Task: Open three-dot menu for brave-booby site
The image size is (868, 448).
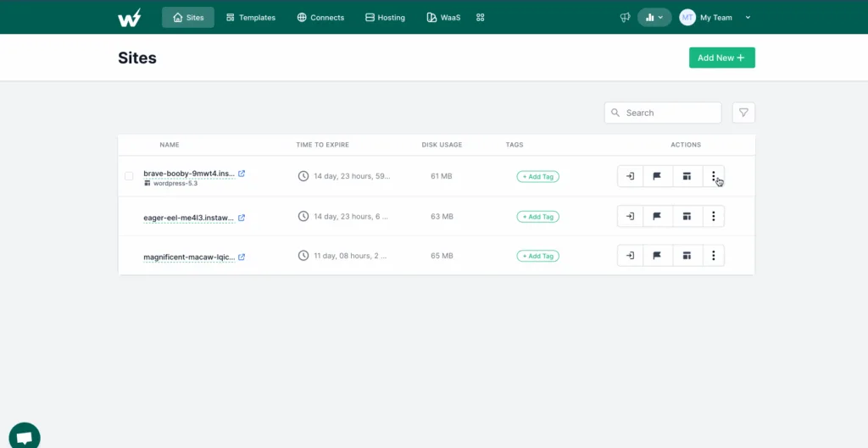Action: pyautogui.click(x=714, y=176)
